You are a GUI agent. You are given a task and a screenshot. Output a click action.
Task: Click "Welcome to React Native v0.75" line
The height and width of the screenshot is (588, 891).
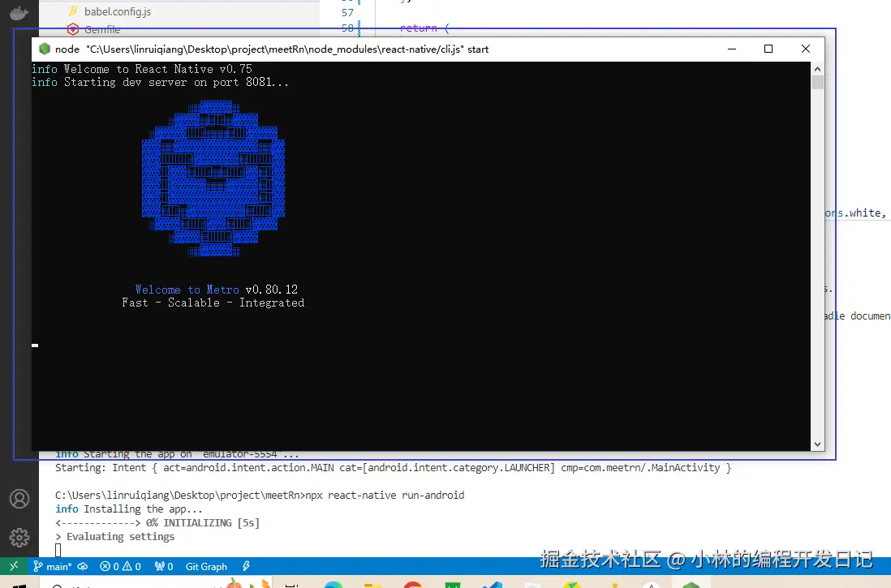point(142,69)
